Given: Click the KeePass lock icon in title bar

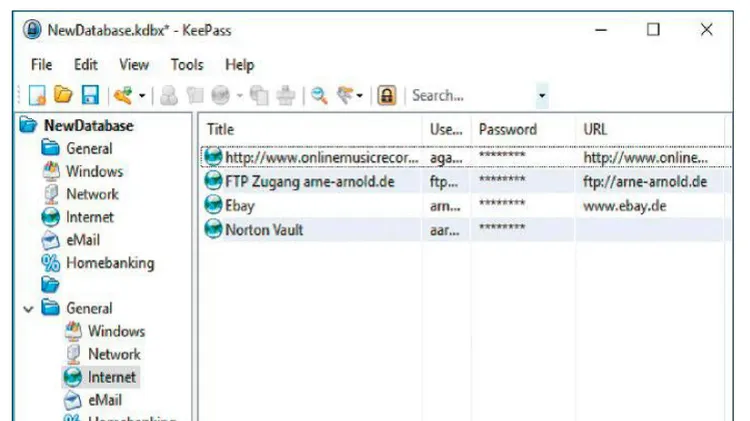Looking at the screenshot, I should 32,30.
